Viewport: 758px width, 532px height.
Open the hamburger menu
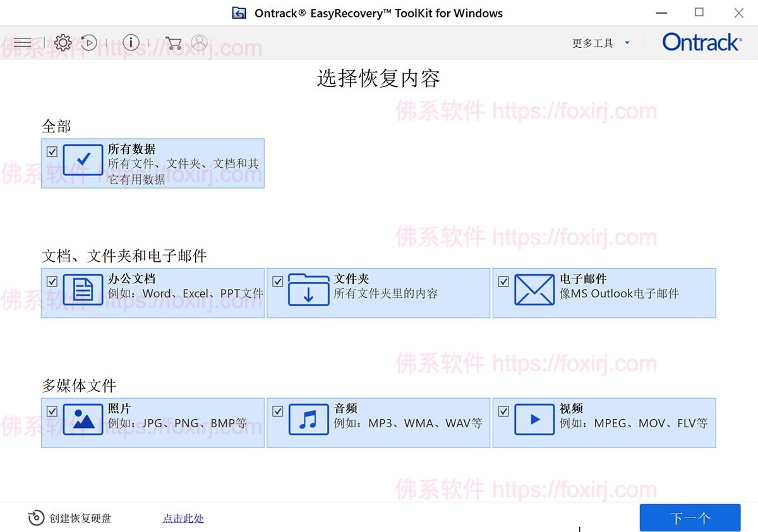(22, 42)
